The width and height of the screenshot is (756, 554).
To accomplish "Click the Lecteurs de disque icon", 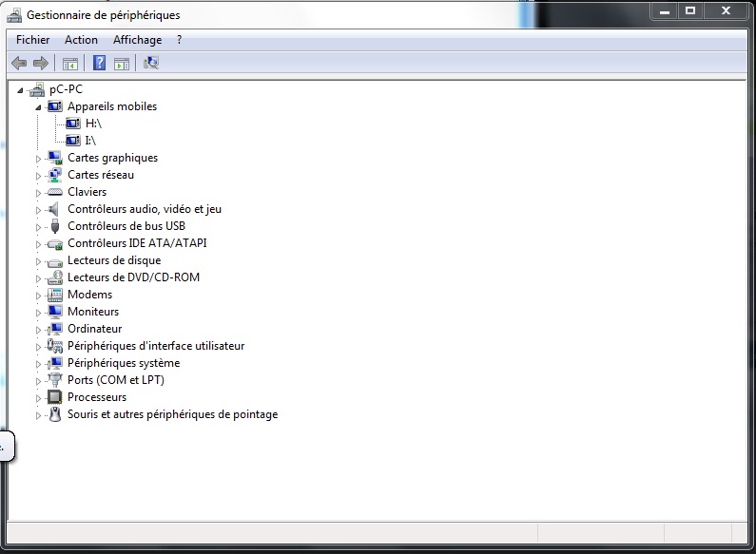I will [55, 262].
